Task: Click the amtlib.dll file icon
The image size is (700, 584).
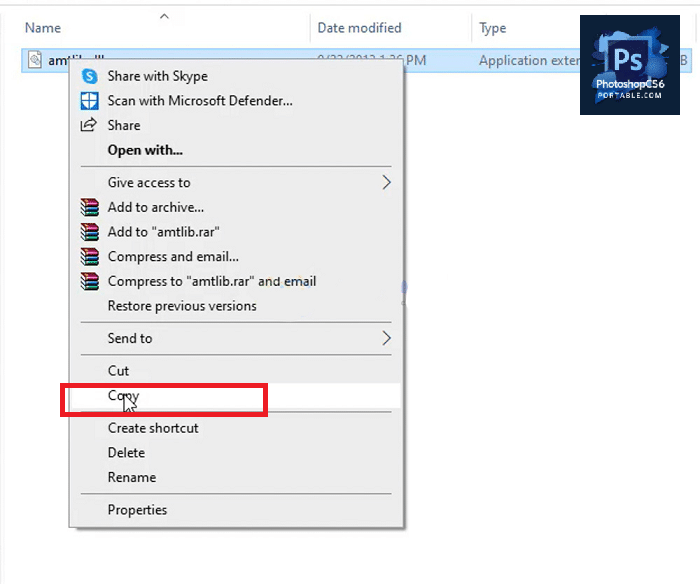Action: (35, 60)
